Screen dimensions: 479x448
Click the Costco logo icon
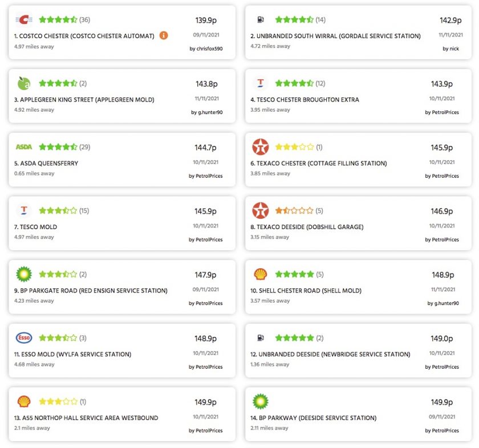pyautogui.click(x=24, y=20)
